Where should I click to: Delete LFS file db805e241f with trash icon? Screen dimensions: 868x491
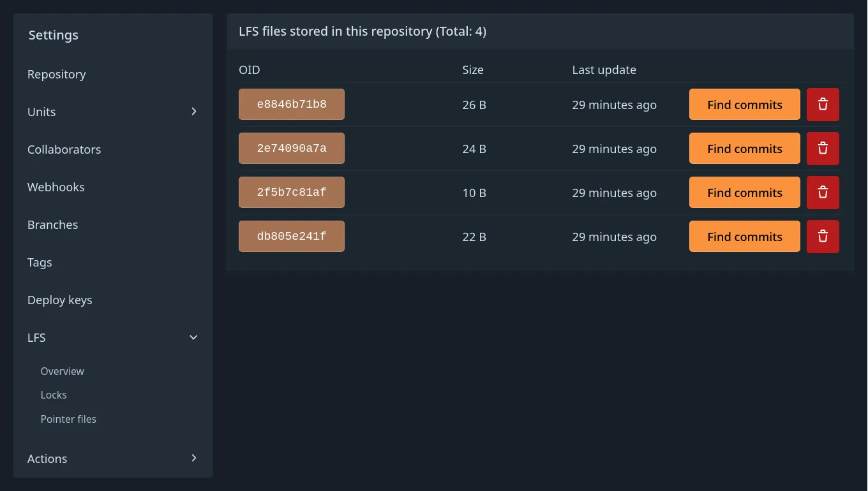(823, 237)
